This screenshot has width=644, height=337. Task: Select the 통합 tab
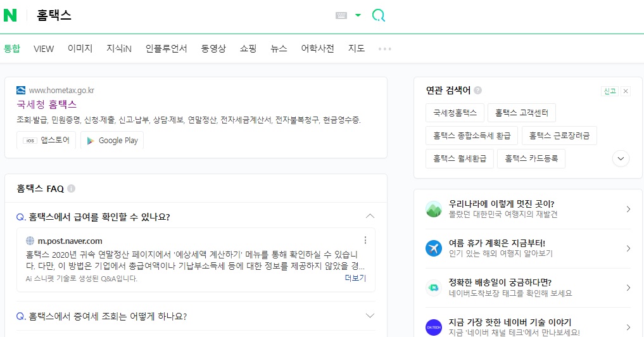tap(11, 49)
